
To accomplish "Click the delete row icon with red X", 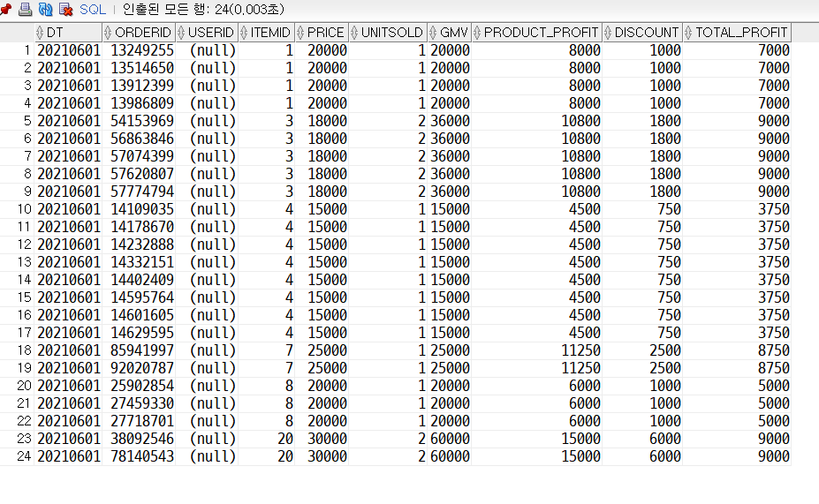I will pyautogui.click(x=65, y=10).
